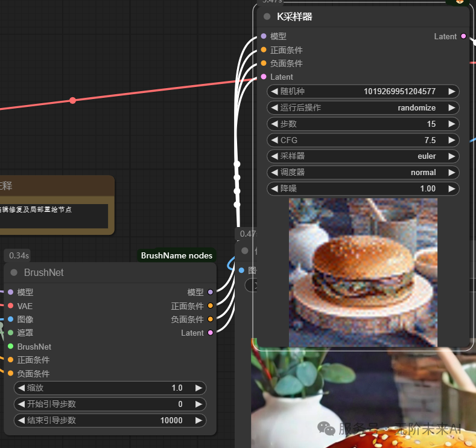The width and height of the screenshot is (476, 448).
Task: Click the Latent output socket on K采样器
Action: (x=463, y=36)
